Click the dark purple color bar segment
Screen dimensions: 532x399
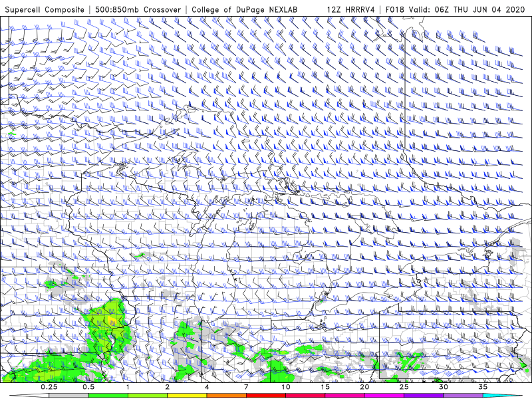(x=424, y=396)
